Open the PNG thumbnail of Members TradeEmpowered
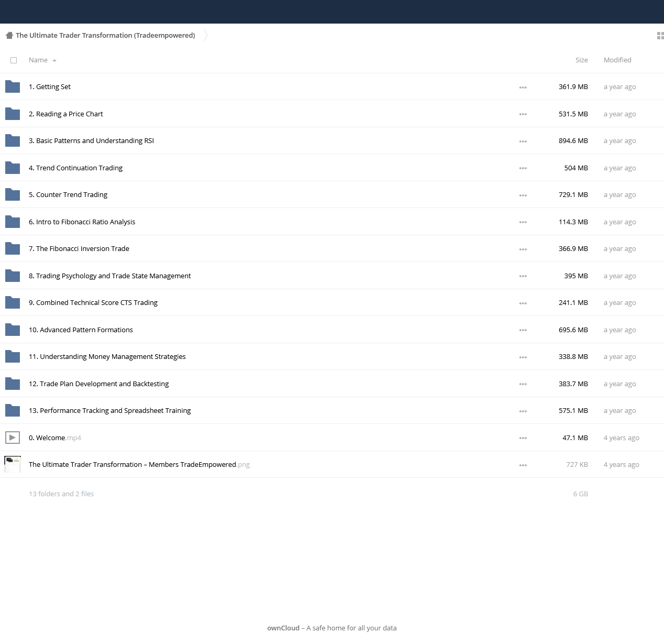 [13, 464]
